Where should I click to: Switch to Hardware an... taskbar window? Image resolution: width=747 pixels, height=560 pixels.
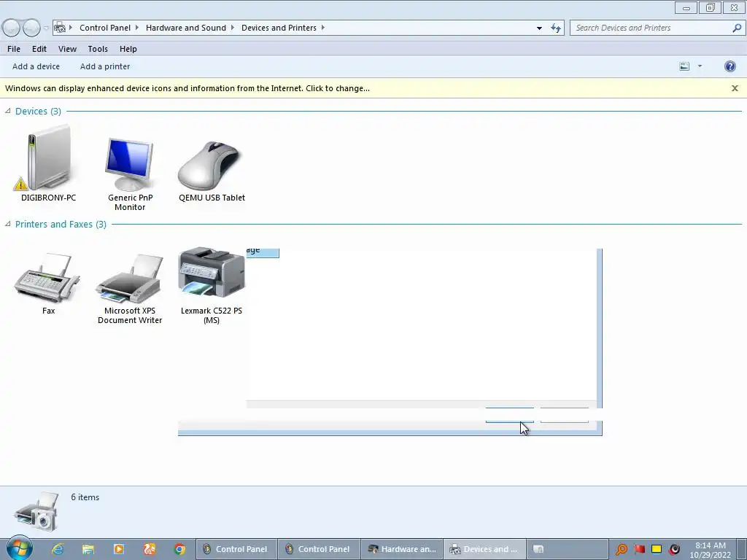[x=402, y=549]
